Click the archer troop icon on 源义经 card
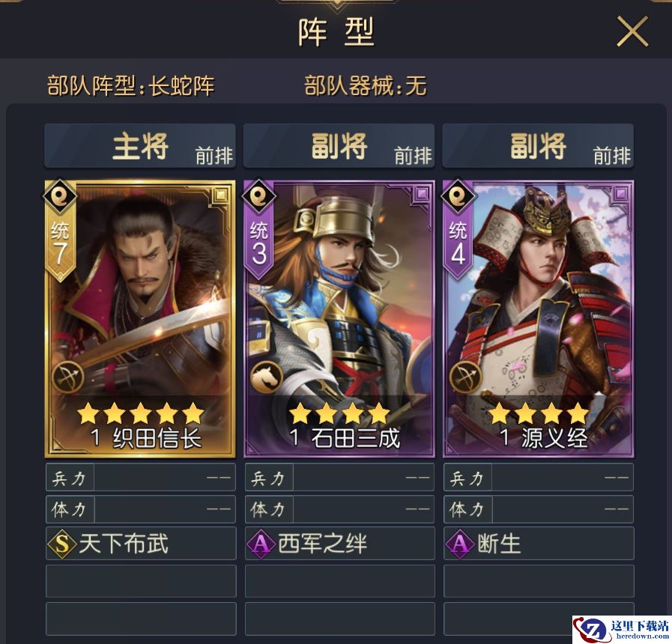Viewport: 672px width, 644px height. 465,377
